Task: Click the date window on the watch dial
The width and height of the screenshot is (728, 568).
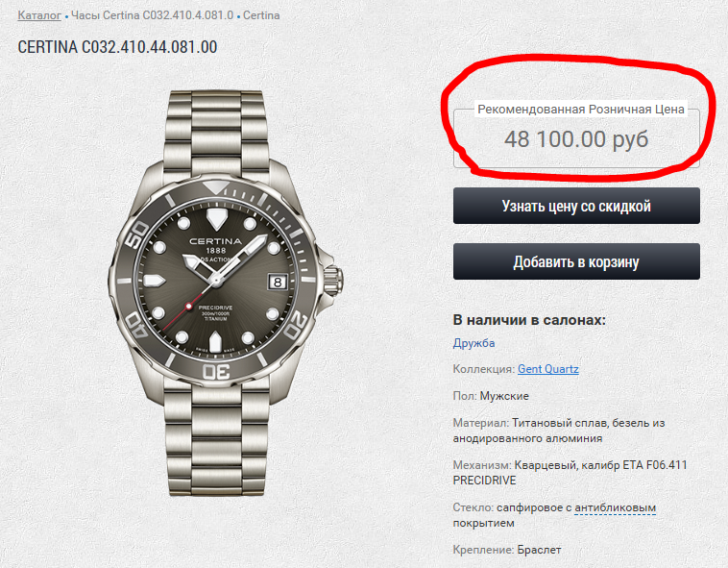Action: pyautogui.click(x=277, y=282)
